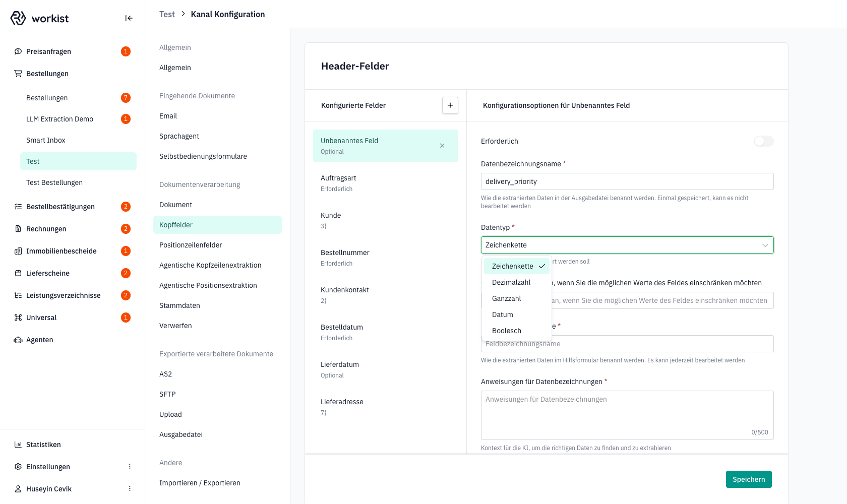This screenshot has height=504, width=847.
Task: Select Boolesch data type
Action: coord(517,331)
